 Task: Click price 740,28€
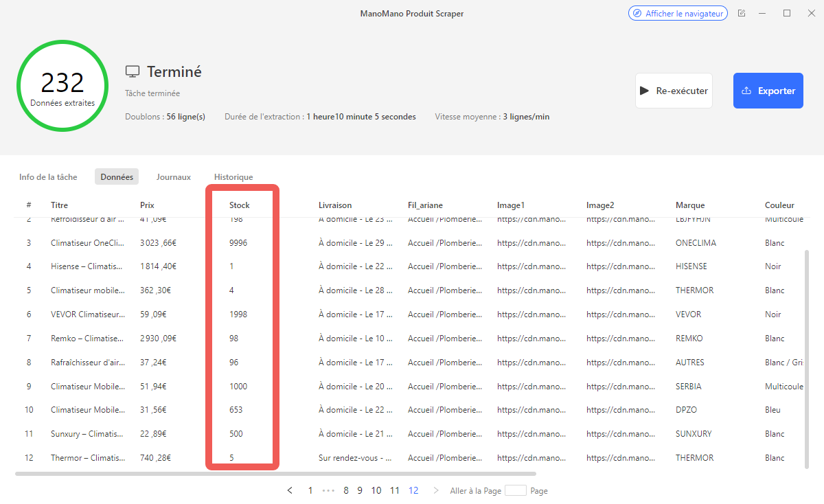(156, 458)
